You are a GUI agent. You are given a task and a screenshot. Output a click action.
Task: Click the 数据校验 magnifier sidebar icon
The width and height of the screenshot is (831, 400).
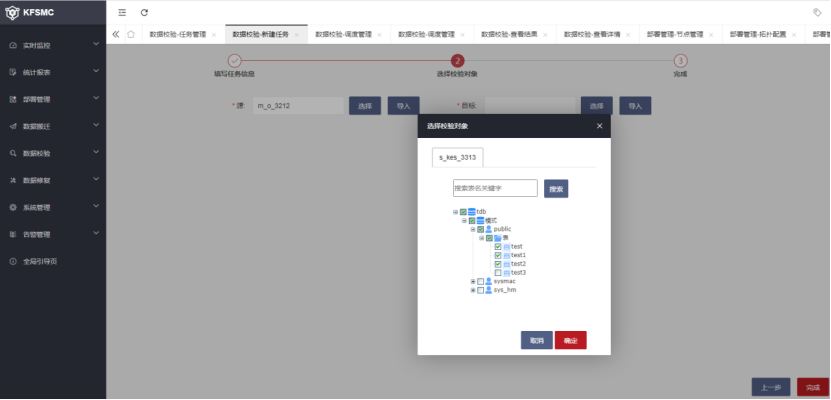click(x=13, y=153)
